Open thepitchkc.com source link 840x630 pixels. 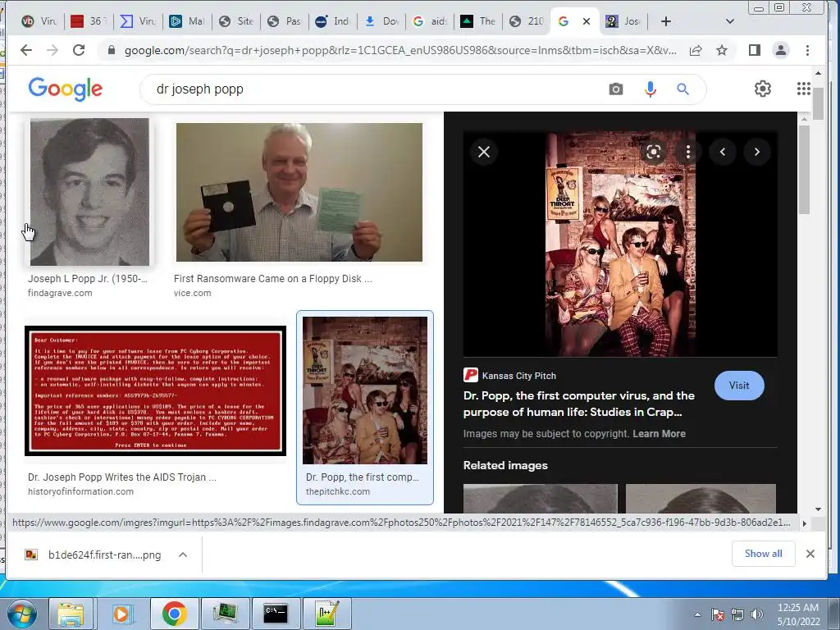(337, 491)
